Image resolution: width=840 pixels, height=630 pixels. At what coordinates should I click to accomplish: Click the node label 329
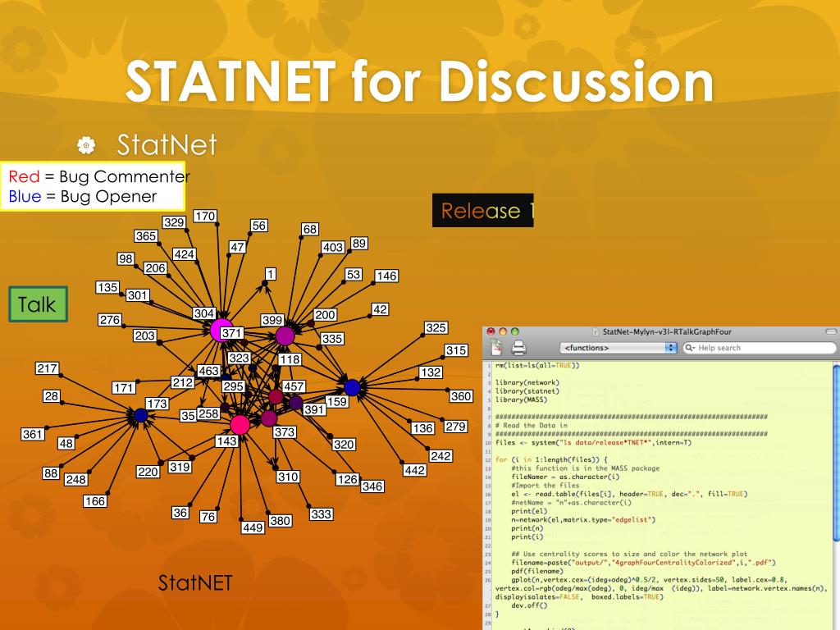pos(174,222)
